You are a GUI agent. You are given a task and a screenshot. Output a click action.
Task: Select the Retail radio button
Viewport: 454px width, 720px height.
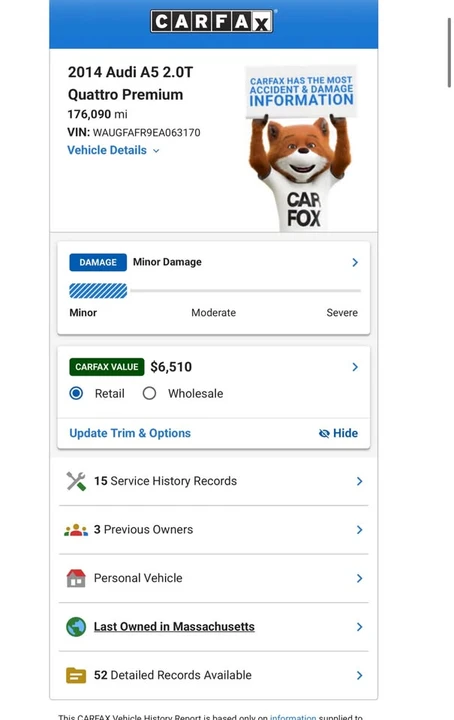(x=76, y=394)
